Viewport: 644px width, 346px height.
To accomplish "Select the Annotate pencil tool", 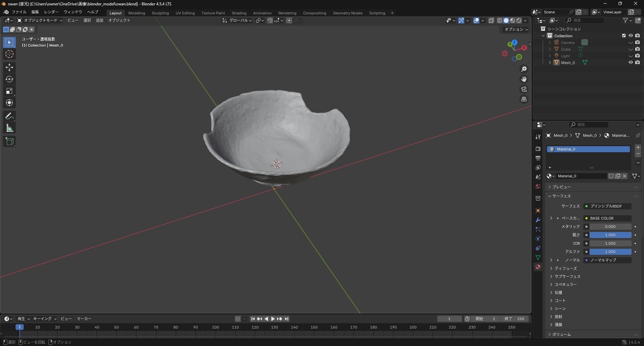I will coord(9,116).
